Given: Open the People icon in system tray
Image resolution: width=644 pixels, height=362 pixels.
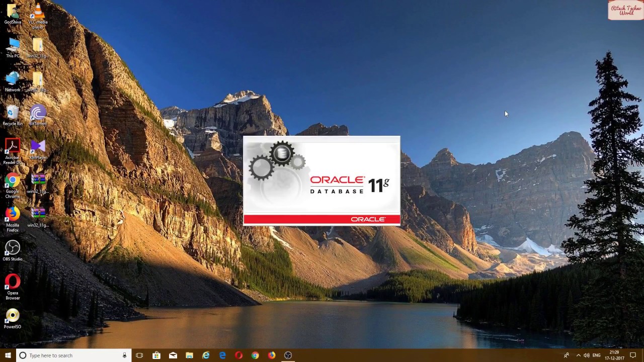Looking at the screenshot, I should [567, 355].
